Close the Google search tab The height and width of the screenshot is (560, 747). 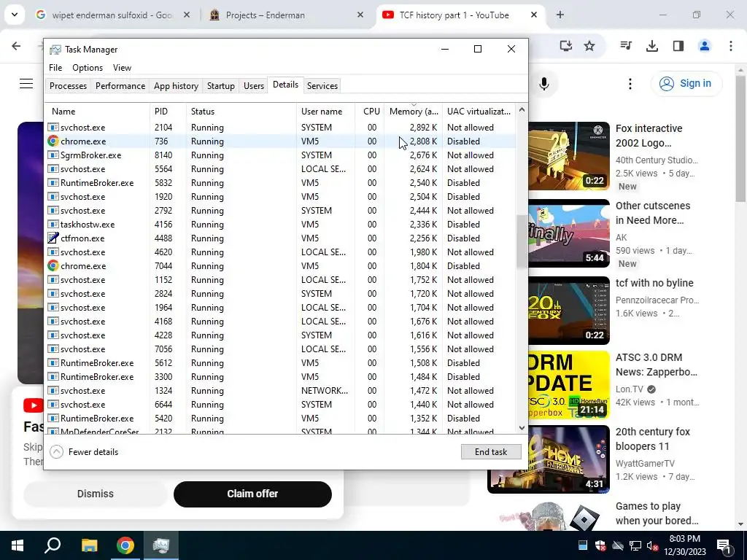(x=187, y=15)
